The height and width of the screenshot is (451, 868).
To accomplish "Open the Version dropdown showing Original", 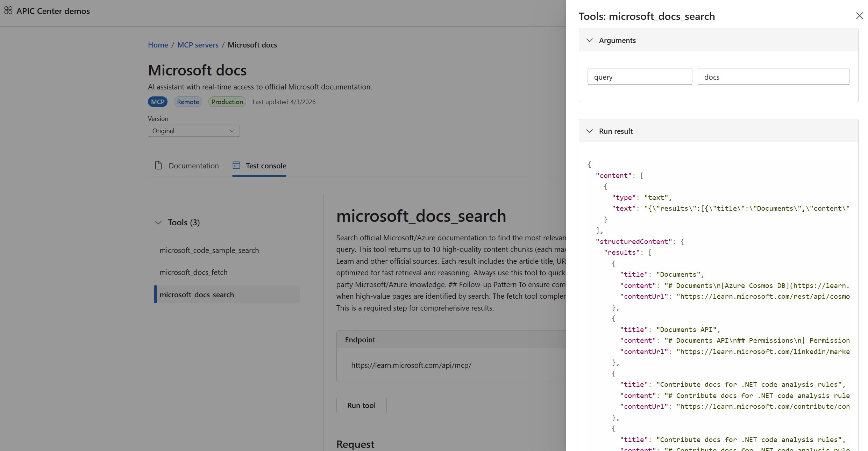I will tap(194, 131).
